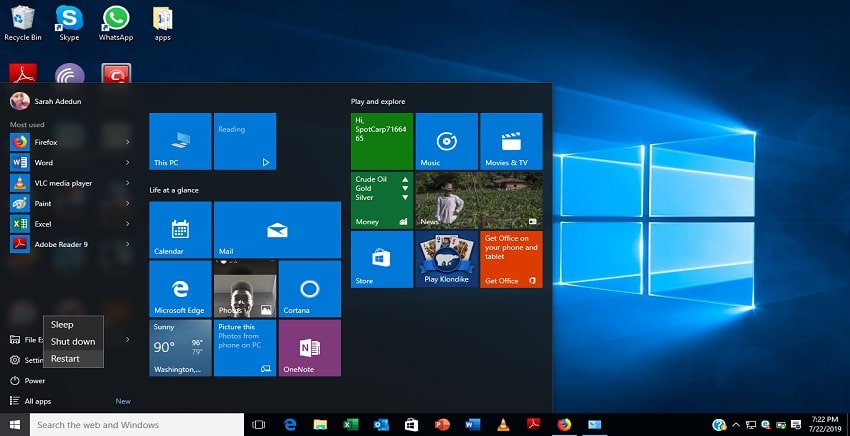Open All apps list
The height and width of the screenshot is (436, 850).
coord(31,401)
